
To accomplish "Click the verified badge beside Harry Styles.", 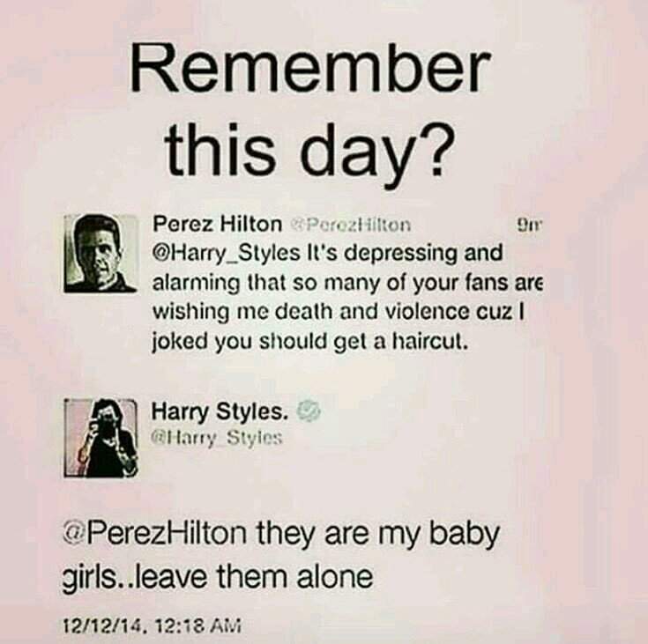I will 309,411.
